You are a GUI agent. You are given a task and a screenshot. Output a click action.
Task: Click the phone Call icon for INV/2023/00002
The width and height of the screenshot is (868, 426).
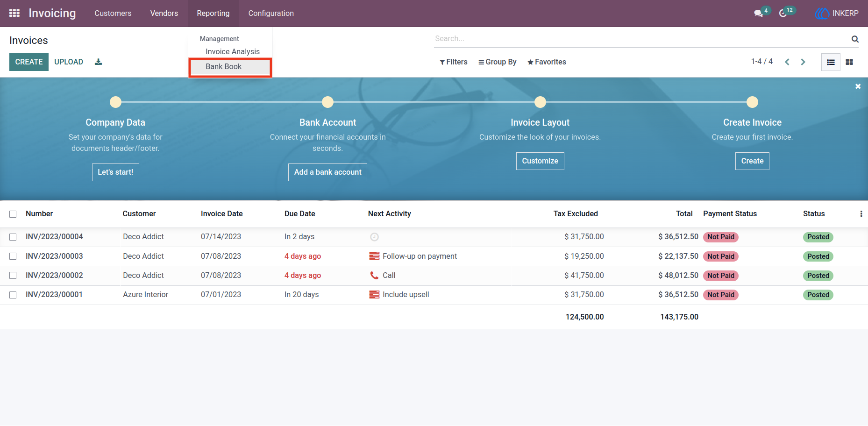coord(374,276)
